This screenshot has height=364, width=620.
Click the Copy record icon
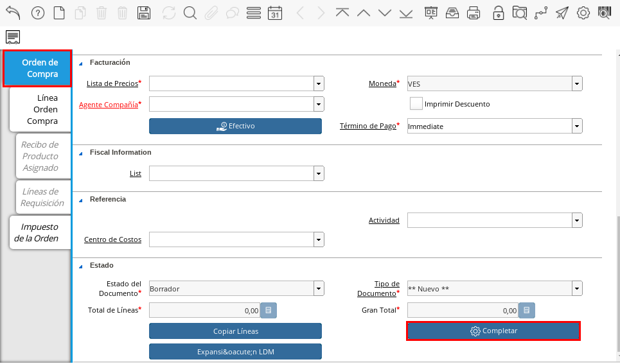click(80, 13)
